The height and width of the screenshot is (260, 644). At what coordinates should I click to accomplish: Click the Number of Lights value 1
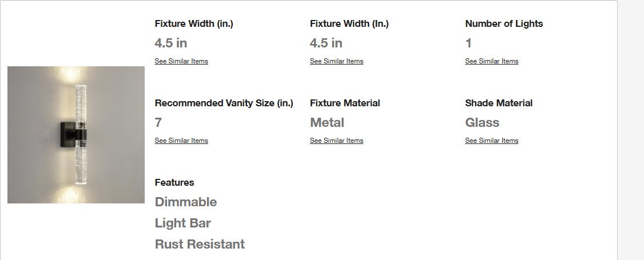[x=468, y=43]
